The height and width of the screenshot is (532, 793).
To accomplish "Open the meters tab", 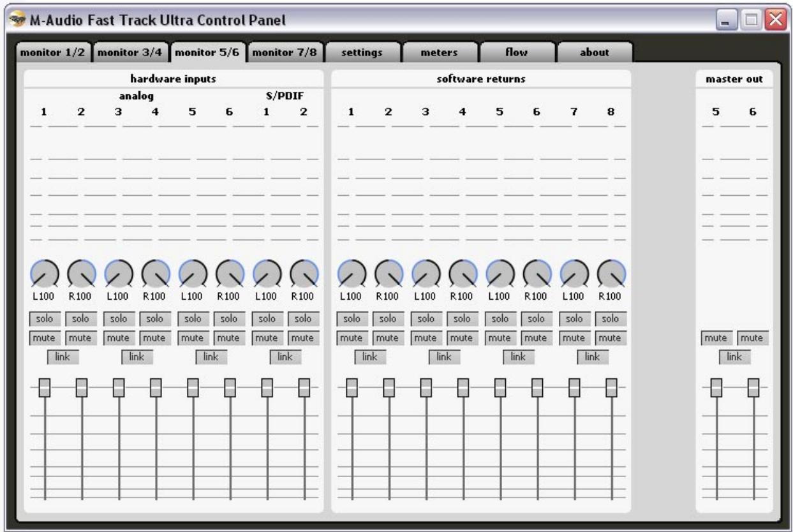I will 440,53.
